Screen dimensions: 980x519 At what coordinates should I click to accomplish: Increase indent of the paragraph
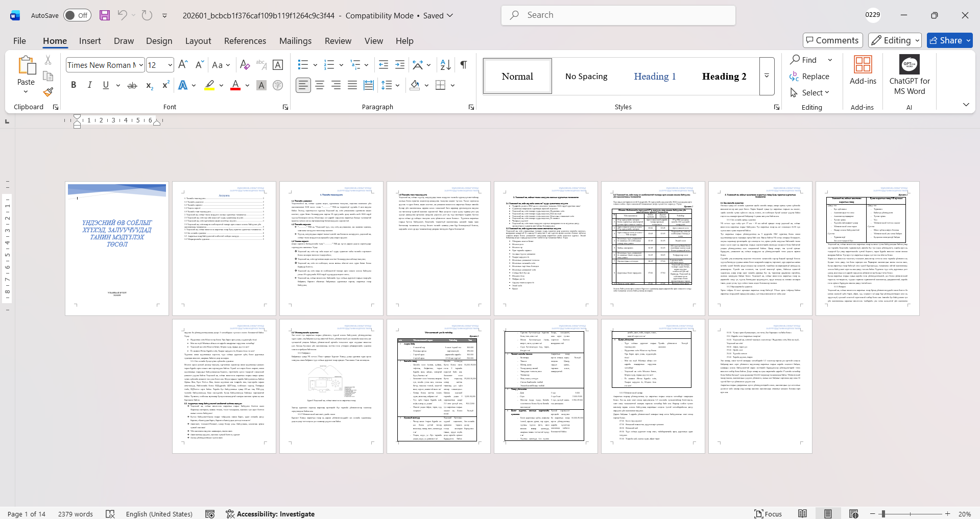tap(400, 65)
